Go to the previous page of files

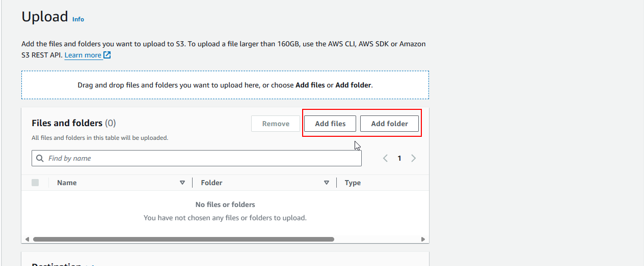click(386, 158)
